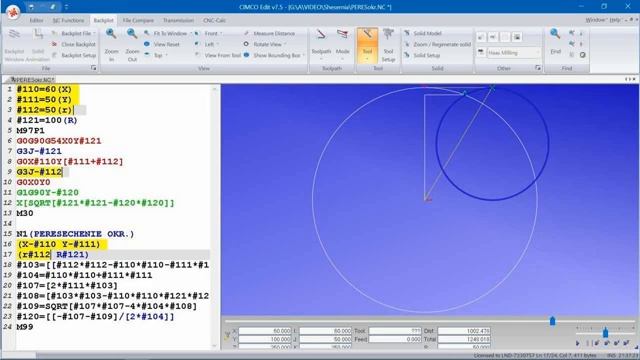Viewport: 640px width, 360px height.
Task: Open Tool Setup
Action: pyautogui.click(x=388, y=45)
